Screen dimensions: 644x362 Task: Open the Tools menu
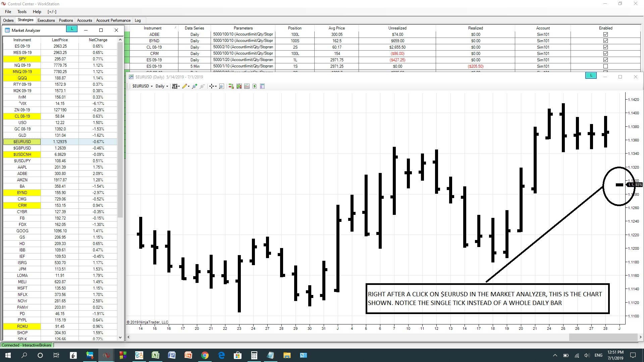[x=22, y=12]
